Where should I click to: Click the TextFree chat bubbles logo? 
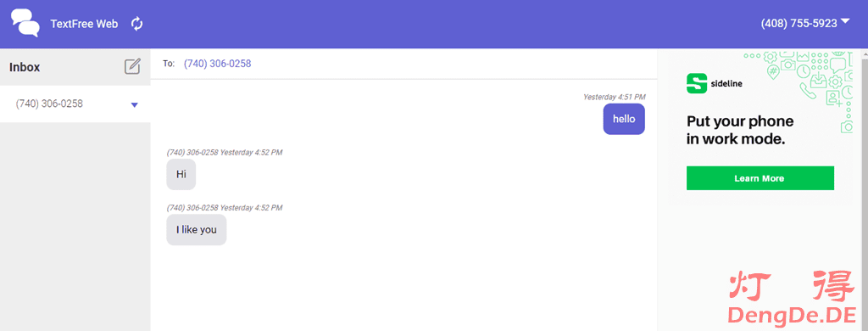tap(25, 23)
